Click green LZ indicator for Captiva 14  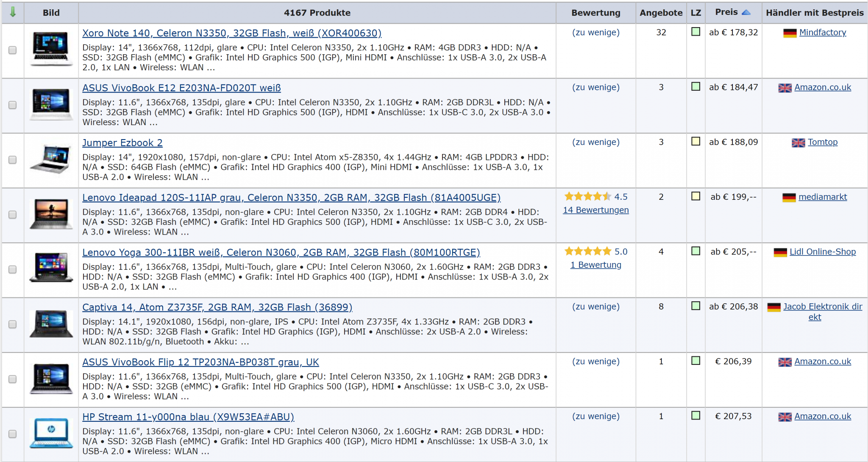coord(696,305)
